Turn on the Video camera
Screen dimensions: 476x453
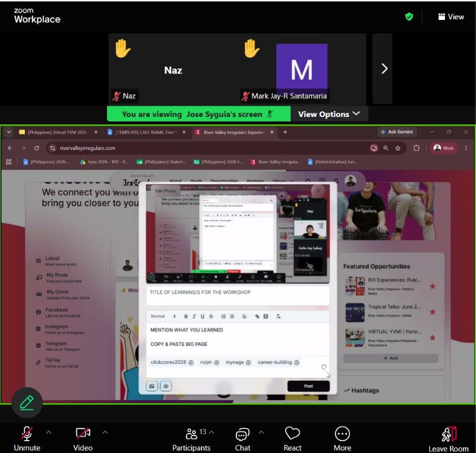click(83, 439)
